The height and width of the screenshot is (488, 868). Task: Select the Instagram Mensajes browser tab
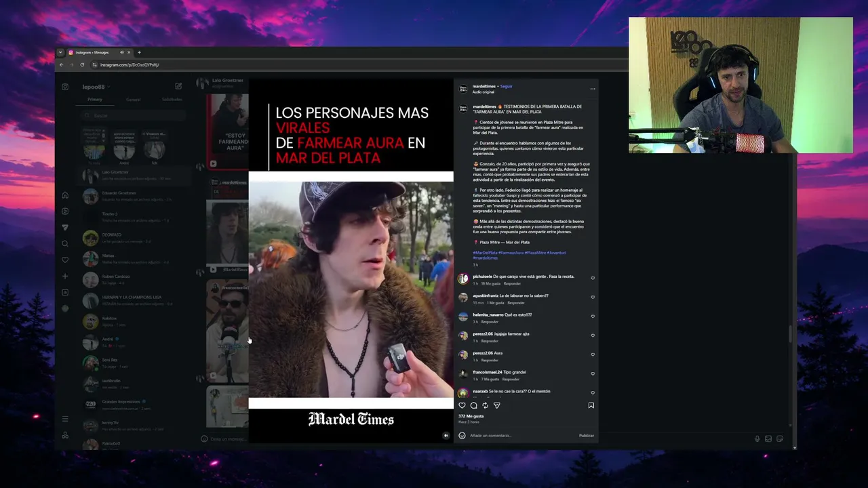click(x=99, y=52)
